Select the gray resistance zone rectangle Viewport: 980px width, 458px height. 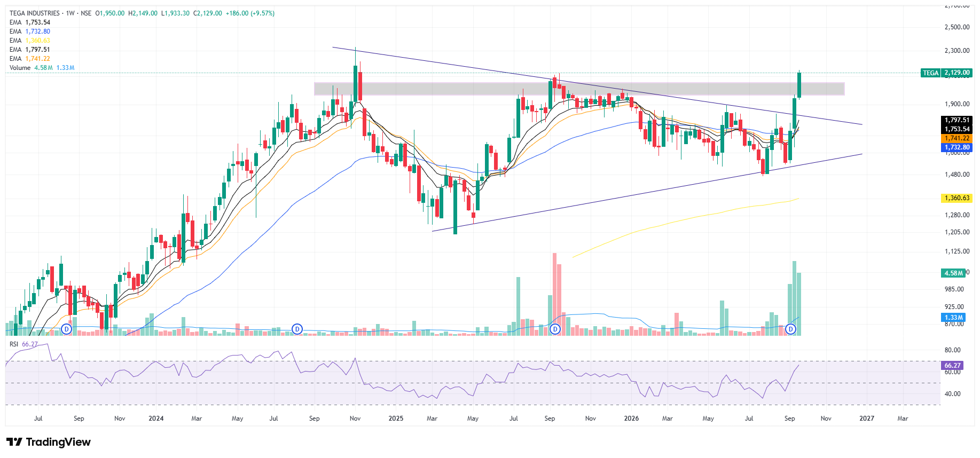(579, 89)
